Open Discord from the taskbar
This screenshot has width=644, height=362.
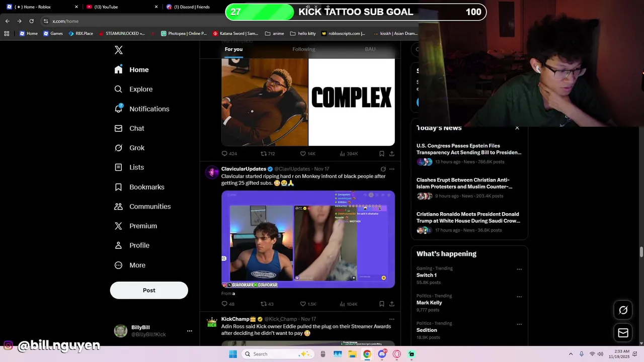pyautogui.click(x=382, y=354)
